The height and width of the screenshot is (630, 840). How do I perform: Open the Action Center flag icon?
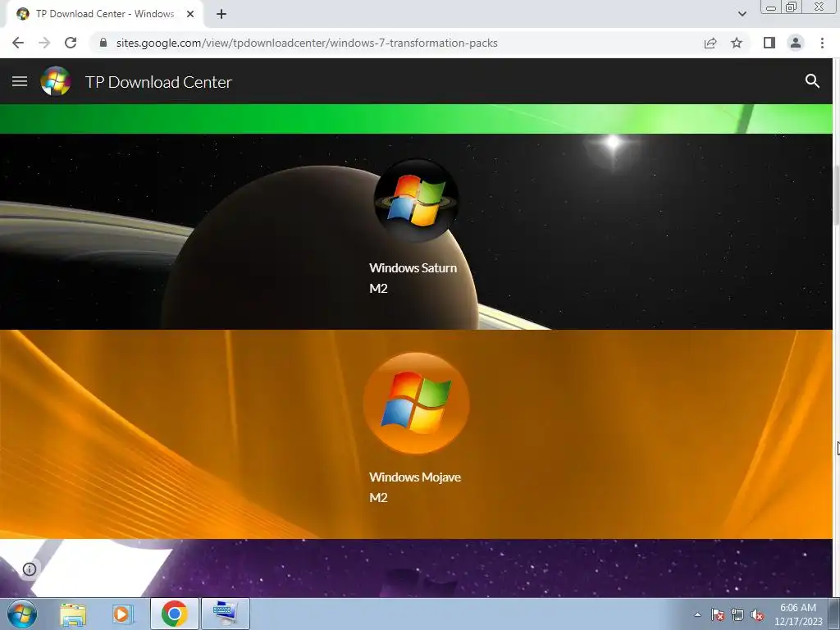[x=718, y=614]
